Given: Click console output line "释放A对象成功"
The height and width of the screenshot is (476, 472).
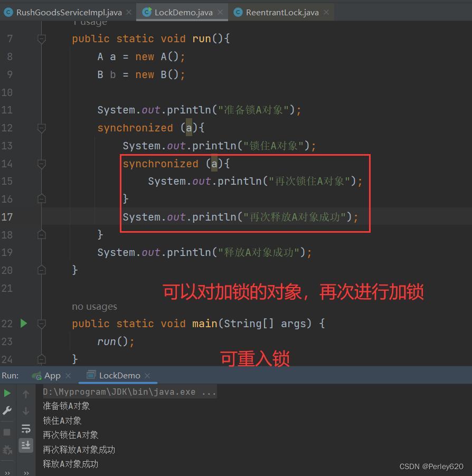Looking at the screenshot, I should point(70,464).
